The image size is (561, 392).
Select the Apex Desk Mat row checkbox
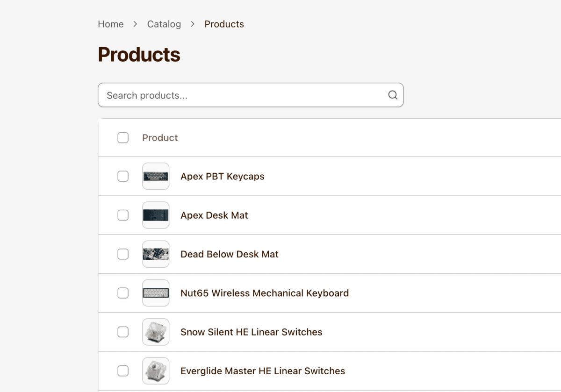point(123,215)
